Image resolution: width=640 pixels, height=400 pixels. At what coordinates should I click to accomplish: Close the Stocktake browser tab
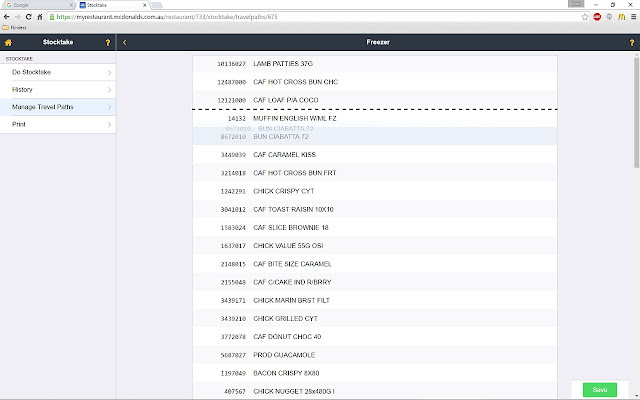144,5
